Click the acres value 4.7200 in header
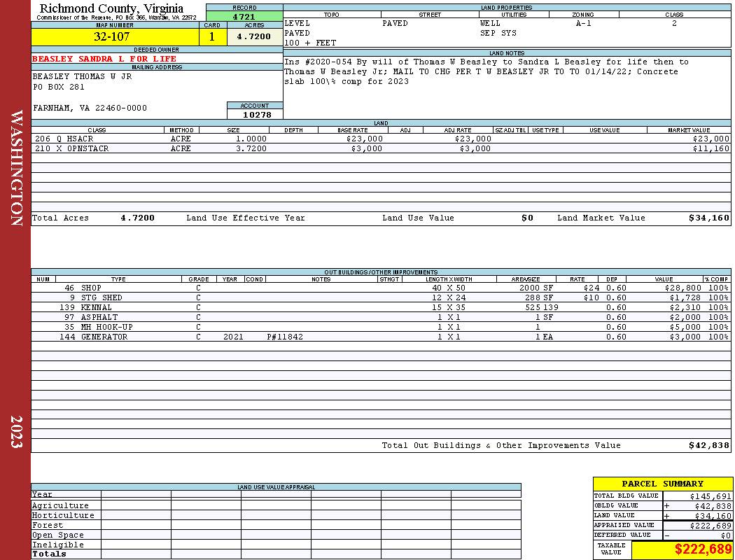 click(x=255, y=36)
